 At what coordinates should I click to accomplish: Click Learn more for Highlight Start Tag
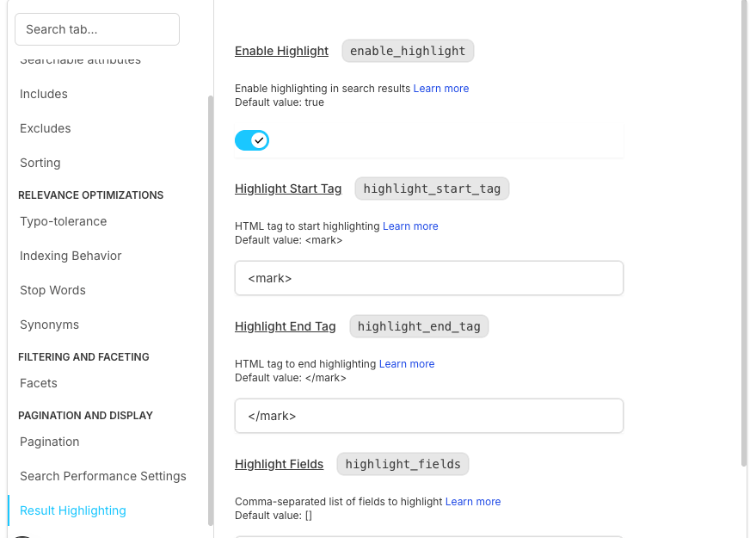[410, 226]
